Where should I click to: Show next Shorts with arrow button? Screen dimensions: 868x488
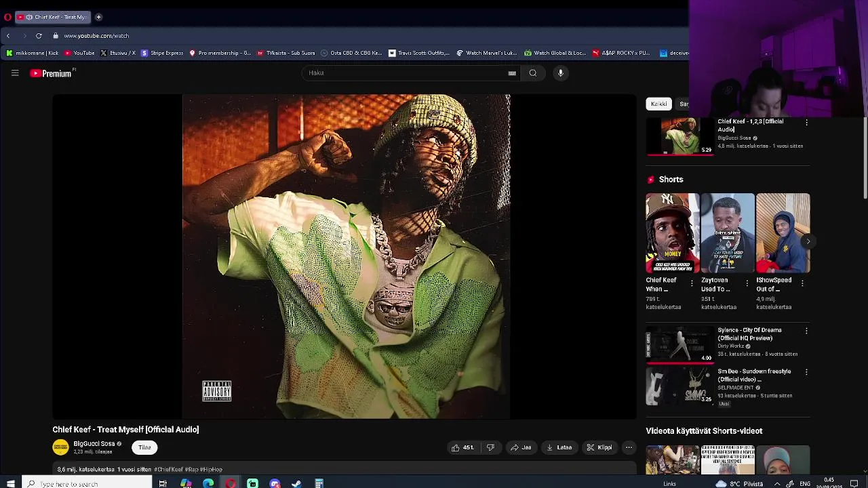(808, 241)
